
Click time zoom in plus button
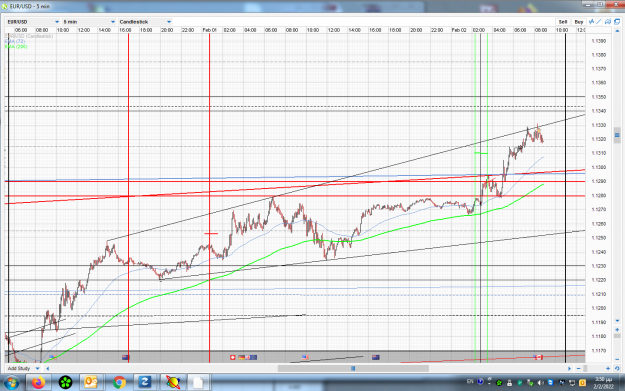point(608,368)
